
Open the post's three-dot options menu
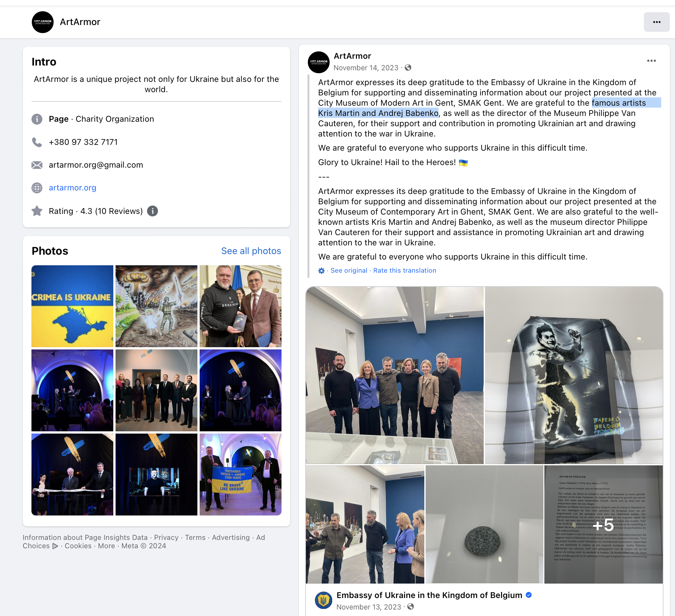[651, 61]
